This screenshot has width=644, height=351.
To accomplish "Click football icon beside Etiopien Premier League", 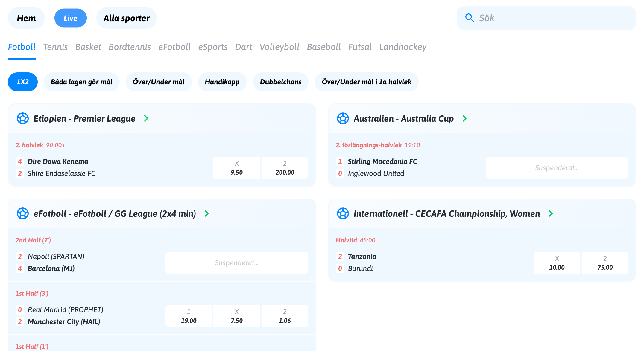I will (23, 118).
